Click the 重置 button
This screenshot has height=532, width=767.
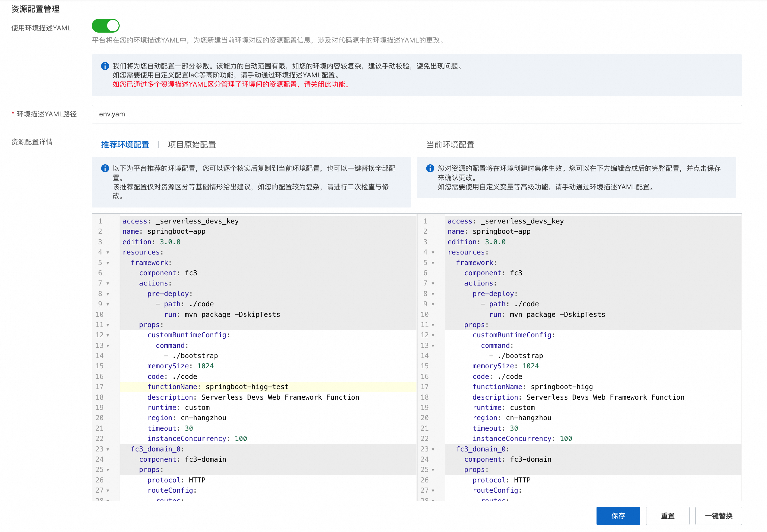[667, 516]
